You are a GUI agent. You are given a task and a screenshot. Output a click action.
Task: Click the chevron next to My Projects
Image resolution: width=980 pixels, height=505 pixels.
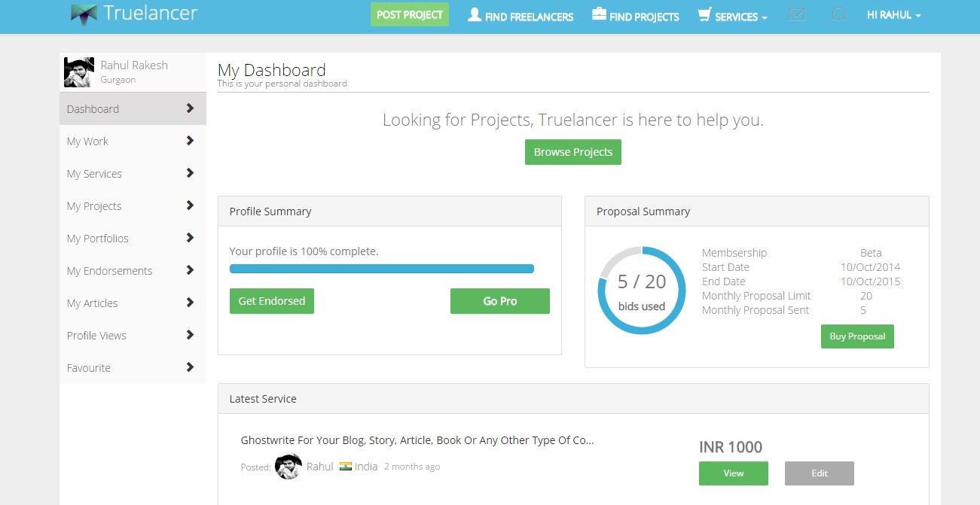click(x=190, y=205)
